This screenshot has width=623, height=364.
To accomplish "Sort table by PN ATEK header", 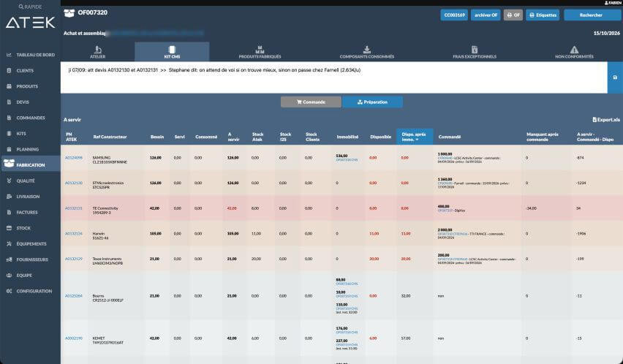I will pos(72,137).
